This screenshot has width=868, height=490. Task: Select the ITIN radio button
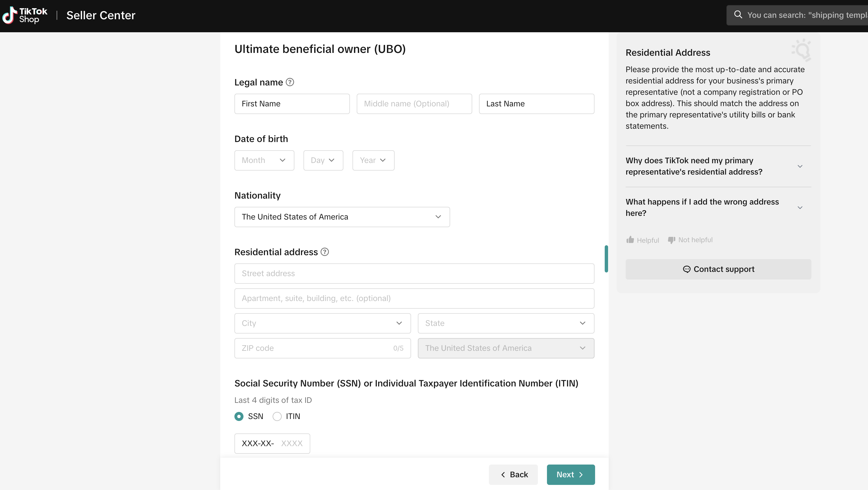(x=277, y=416)
